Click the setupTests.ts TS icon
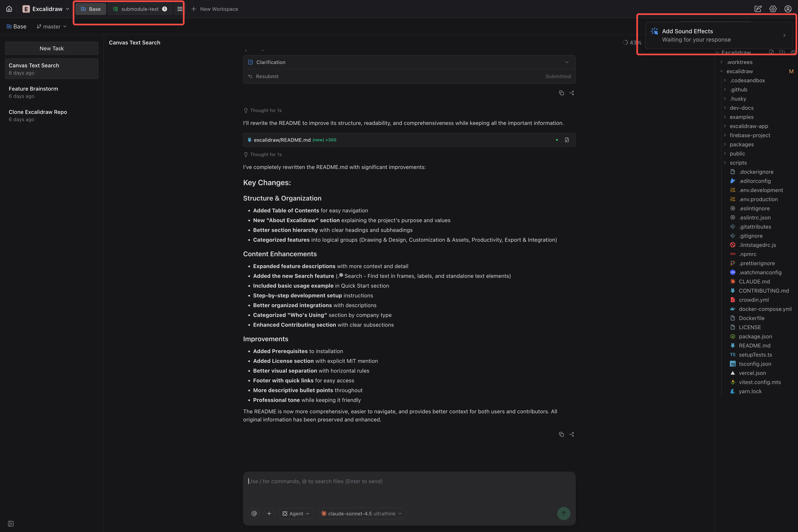 click(x=733, y=355)
